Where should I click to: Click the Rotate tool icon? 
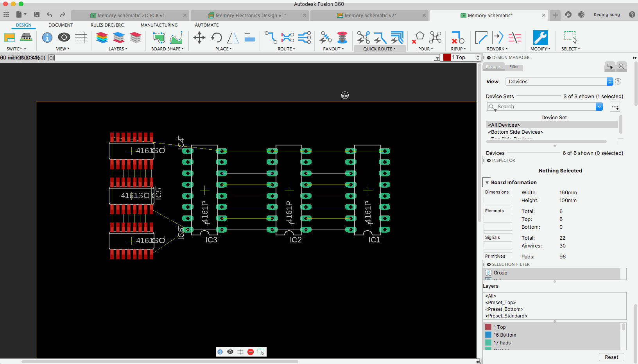[x=216, y=38]
